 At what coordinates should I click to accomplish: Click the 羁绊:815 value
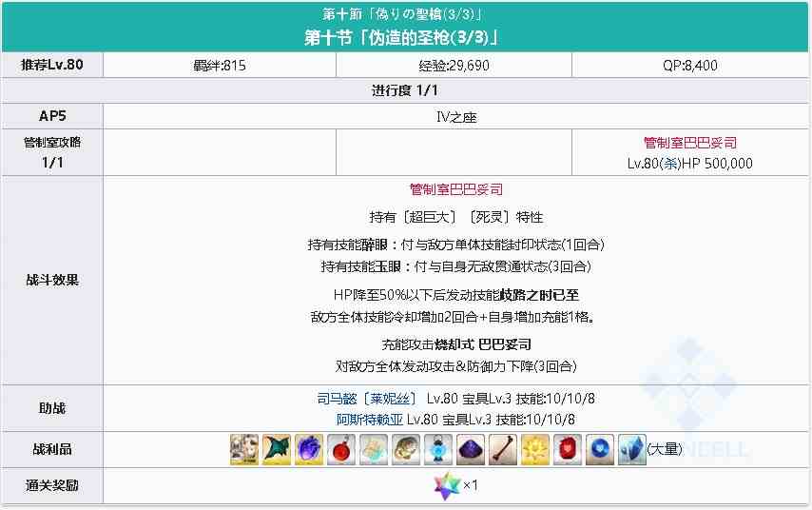click(220, 66)
